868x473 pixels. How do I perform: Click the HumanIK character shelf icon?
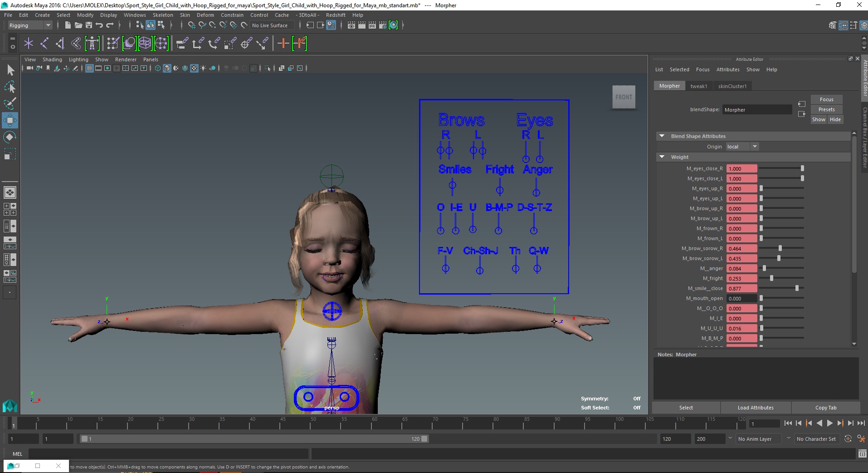tap(92, 44)
